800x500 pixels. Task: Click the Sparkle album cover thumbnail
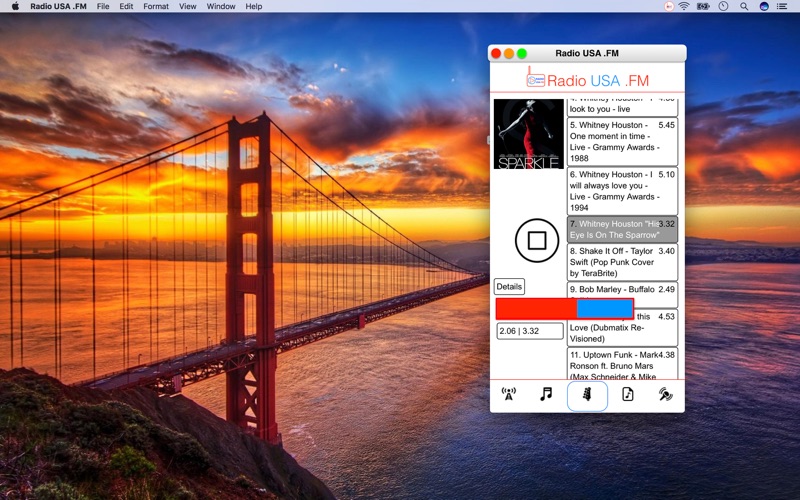(x=529, y=134)
